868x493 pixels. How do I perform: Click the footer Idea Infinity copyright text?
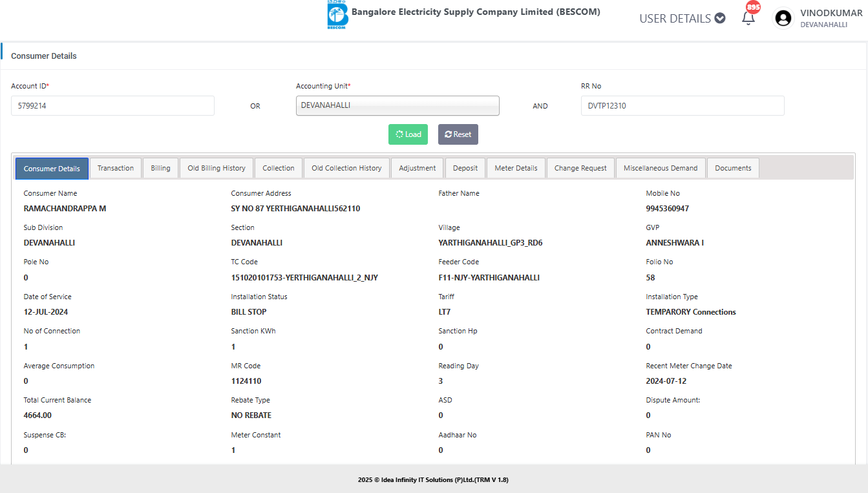point(433,480)
